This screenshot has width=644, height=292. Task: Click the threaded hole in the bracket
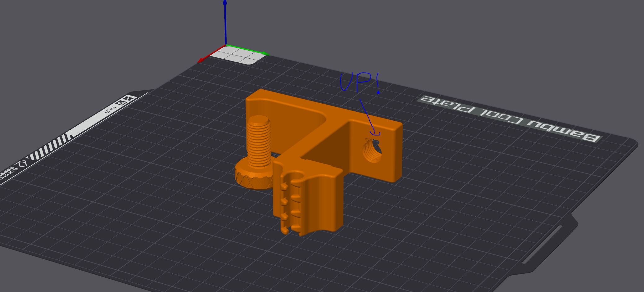coord(372,151)
